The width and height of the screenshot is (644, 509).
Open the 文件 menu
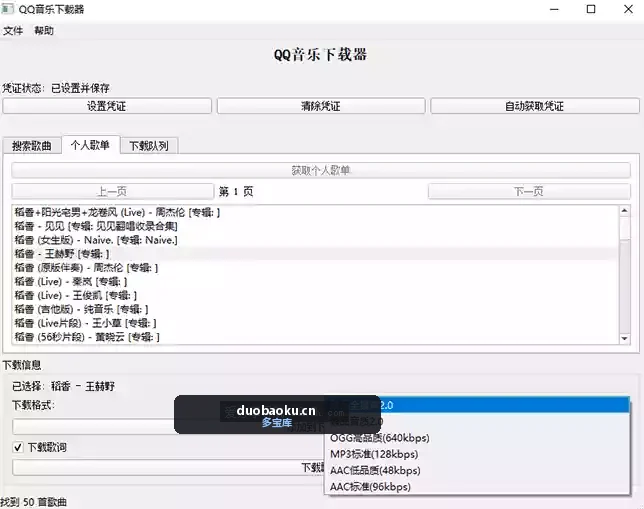tap(13, 31)
